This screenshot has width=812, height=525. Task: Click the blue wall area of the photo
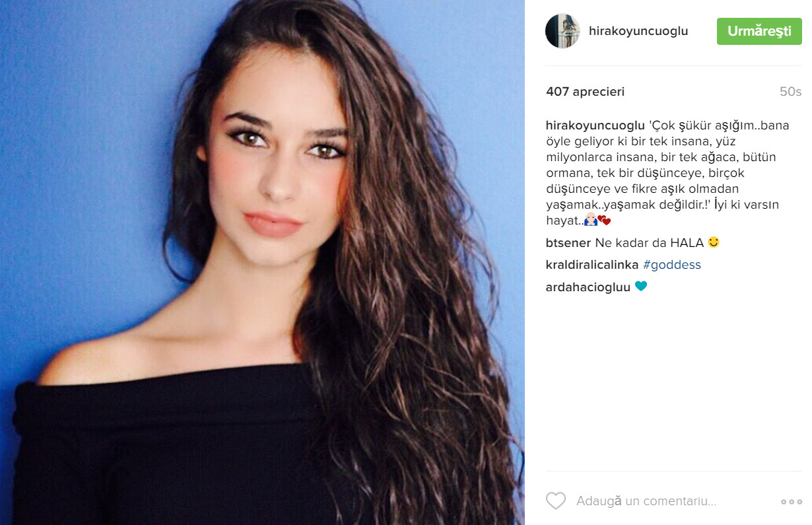pyautogui.click(x=86, y=165)
